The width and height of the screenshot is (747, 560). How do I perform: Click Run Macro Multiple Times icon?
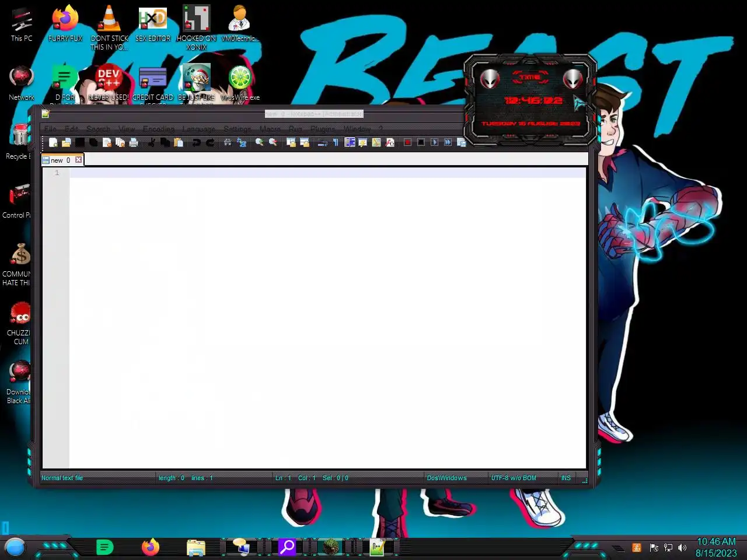[x=448, y=142]
